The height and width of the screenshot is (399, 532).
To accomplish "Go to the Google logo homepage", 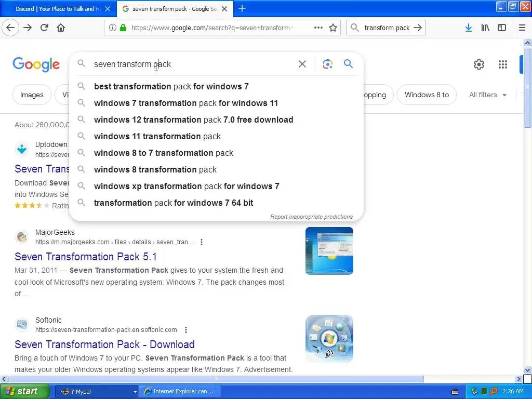I will click(x=36, y=64).
